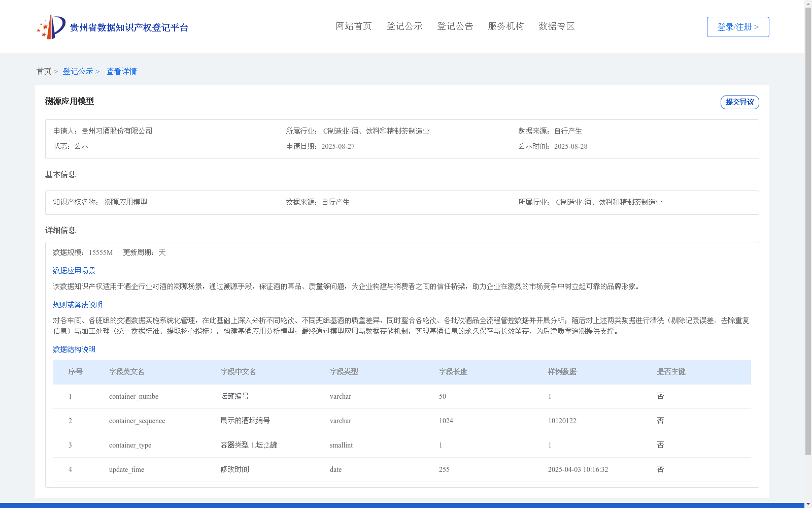Click the container_numbe field cell

(133, 397)
